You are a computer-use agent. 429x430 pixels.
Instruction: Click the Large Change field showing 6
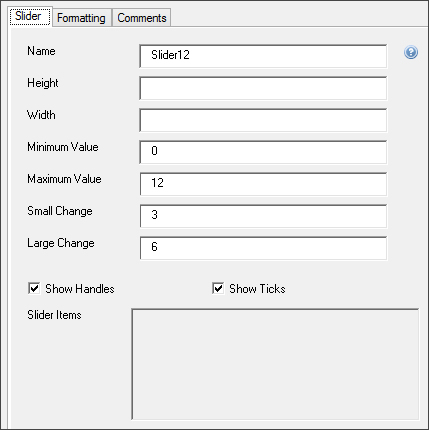pyautogui.click(x=263, y=248)
